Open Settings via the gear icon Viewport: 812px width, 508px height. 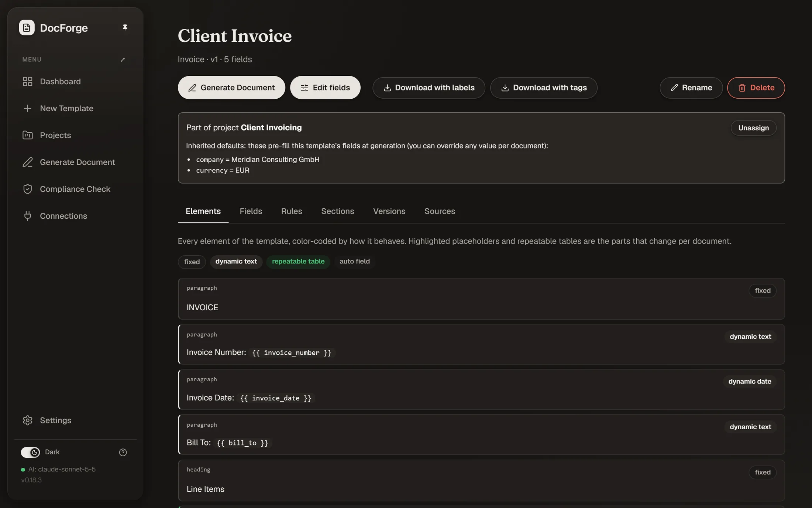[28, 420]
